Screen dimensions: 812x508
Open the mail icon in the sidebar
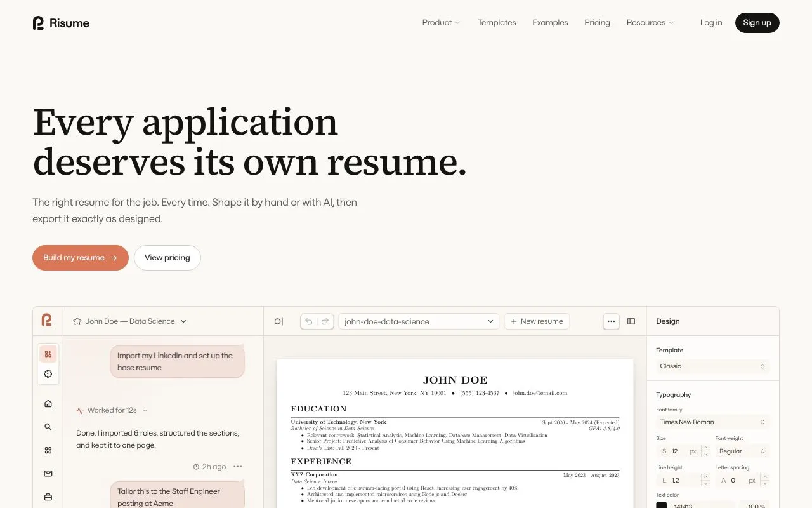48,474
